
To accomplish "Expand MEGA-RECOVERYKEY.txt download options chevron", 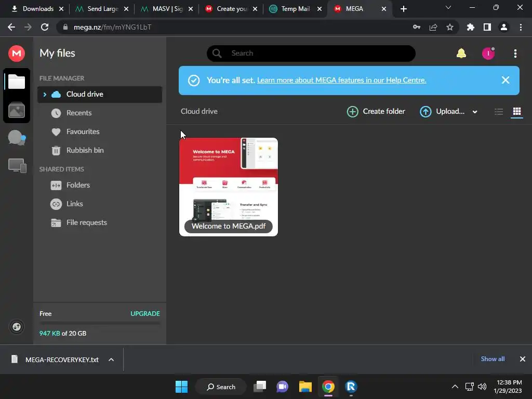I will [x=111, y=360].
